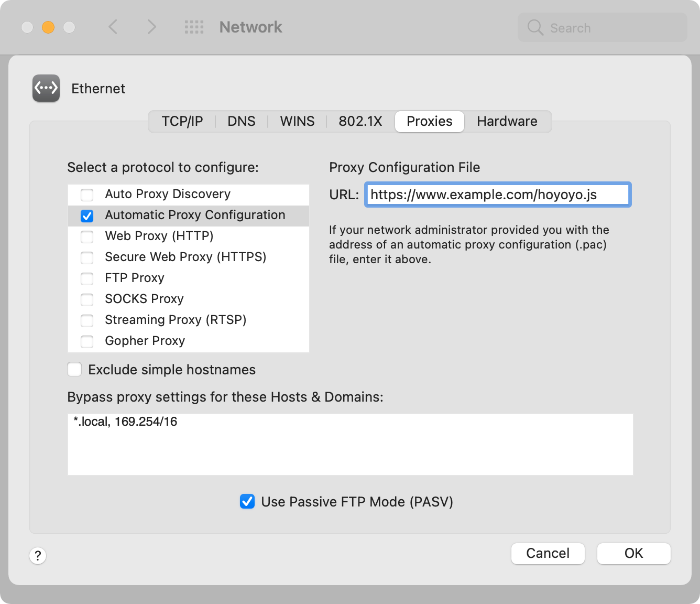Screen dimensions: 700x604
Task: Enable the SOCKS Proxy checkbox
Action: click(x=87, y=300)
